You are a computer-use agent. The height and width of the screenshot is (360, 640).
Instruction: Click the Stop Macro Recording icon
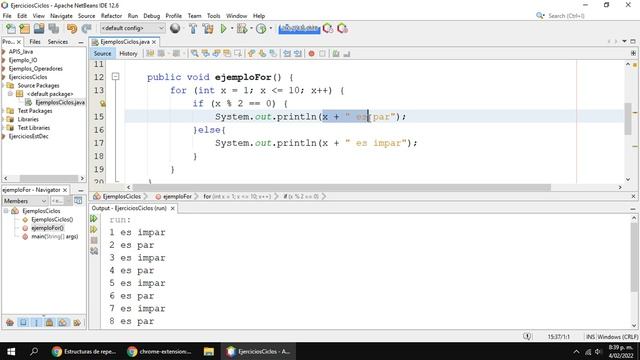322,53
